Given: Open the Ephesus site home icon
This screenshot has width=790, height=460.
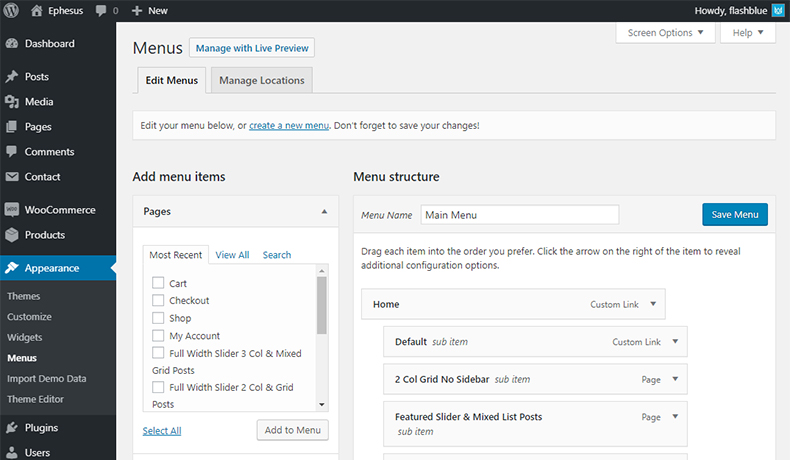Looking at the screenshot, I should pos(36,11).
